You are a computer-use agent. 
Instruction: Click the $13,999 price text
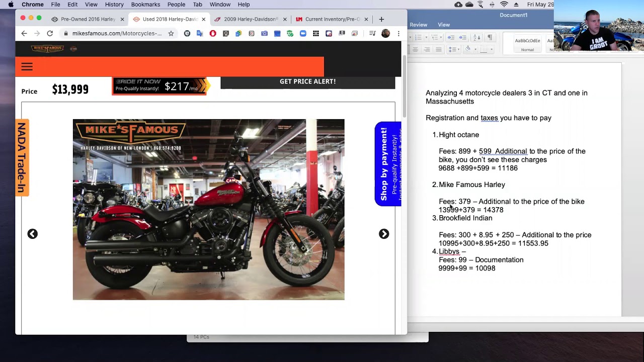pos(70,89)
